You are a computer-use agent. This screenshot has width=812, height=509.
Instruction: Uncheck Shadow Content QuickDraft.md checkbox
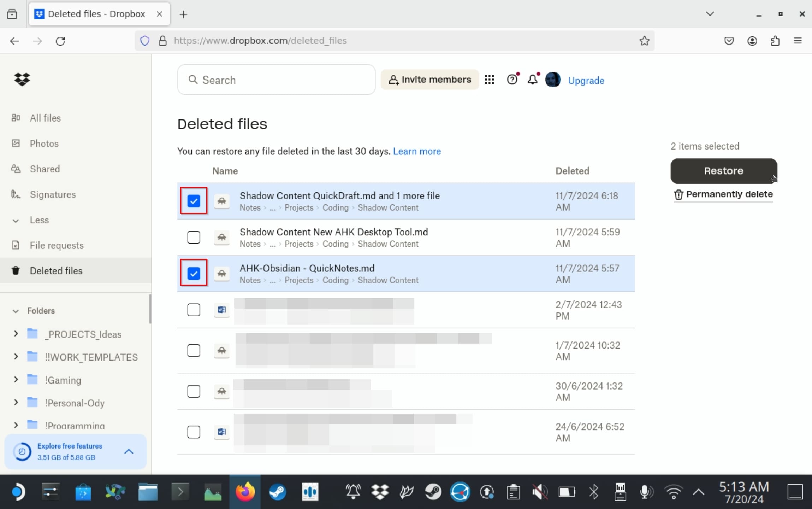[194, 201]
